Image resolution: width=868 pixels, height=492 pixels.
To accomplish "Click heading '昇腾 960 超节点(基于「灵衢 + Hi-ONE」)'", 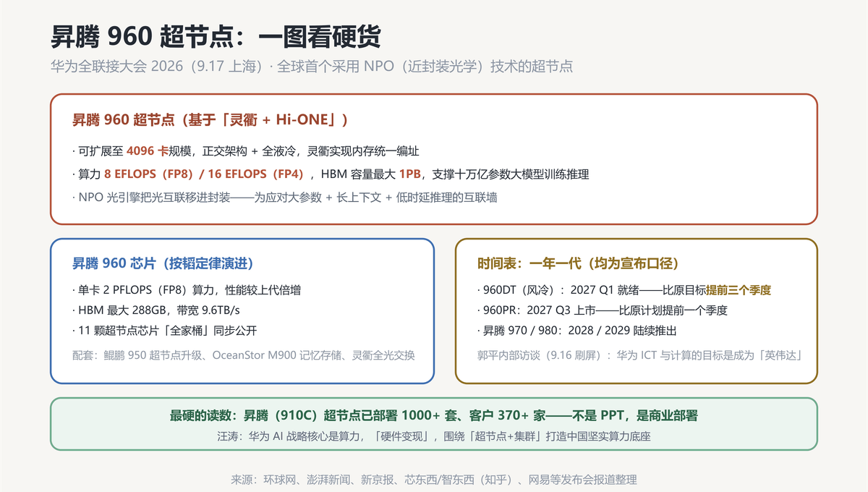I will 210,119.
